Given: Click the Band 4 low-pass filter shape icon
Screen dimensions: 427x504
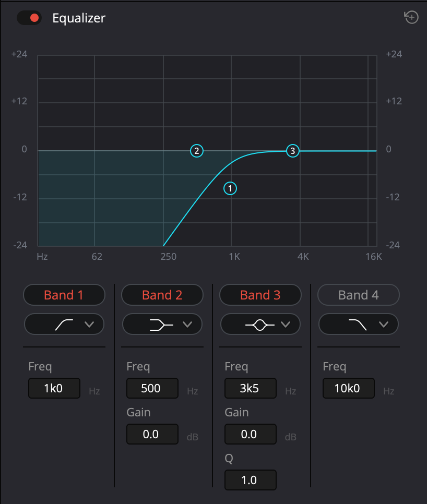Looking at the screenshot, I should [358, 325].
